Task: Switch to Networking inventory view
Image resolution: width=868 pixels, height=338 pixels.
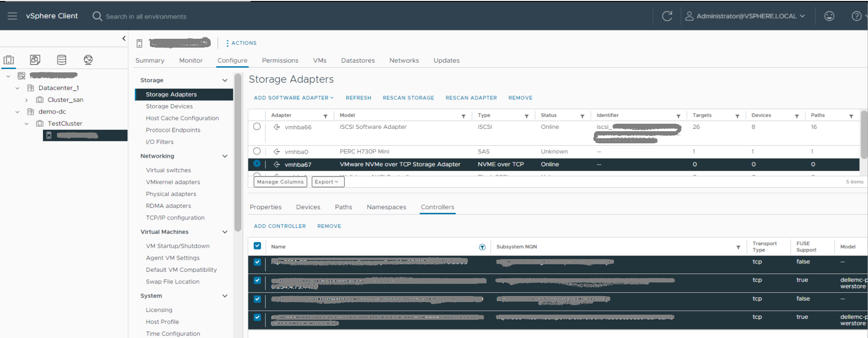Action: coord(88,60)
